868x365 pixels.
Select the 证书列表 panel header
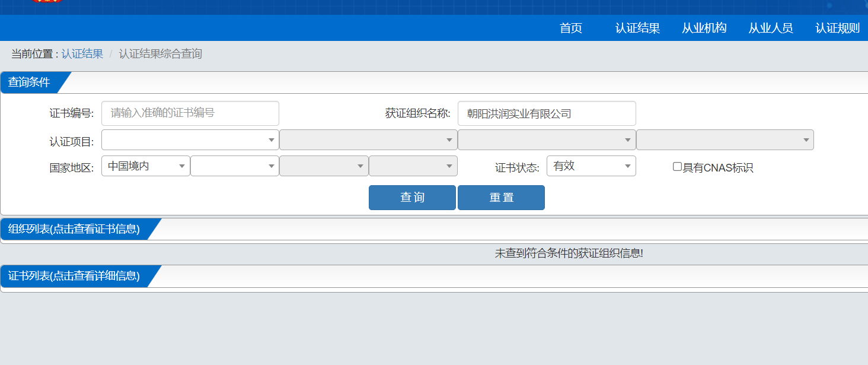pyautogui.click(x=74, y=276)
